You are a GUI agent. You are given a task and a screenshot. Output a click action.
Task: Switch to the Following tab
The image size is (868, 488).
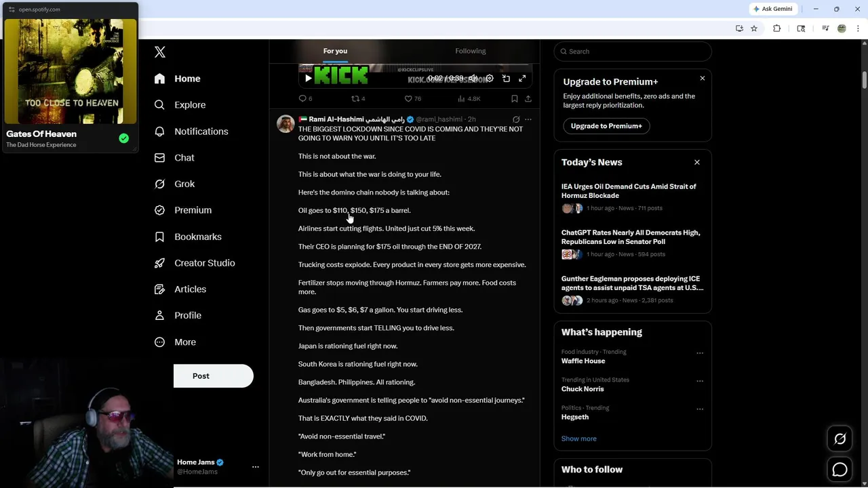tap(471, 51)
